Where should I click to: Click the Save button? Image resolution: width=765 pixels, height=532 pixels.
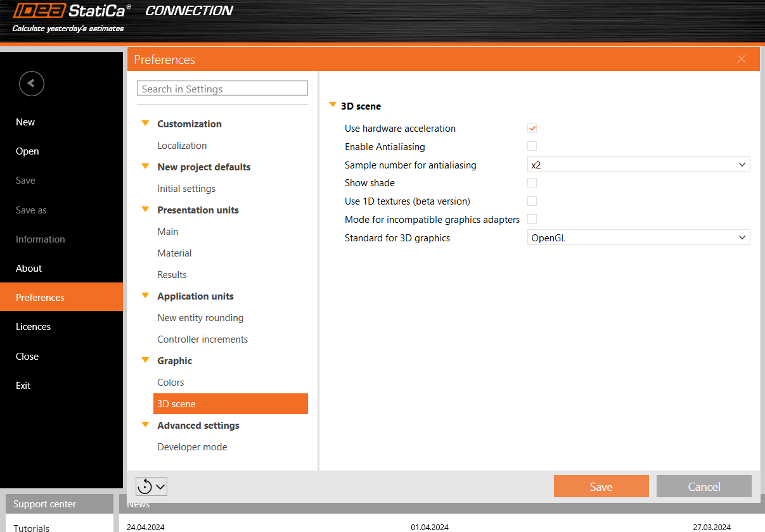click(601, 486)
